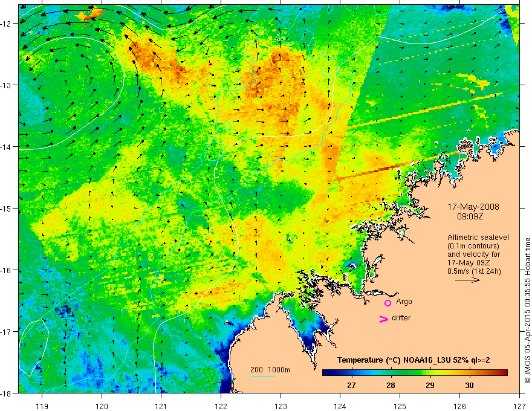Click the 120 longitude axis label
The width and height of the screenshot is (532, 411).
(102, 406)
